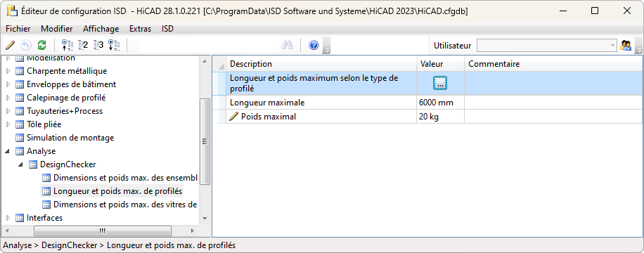The image size is (644, 253).
Task: Click the tree horizontal scrollbar thumb
Action: tap(102, 231)
